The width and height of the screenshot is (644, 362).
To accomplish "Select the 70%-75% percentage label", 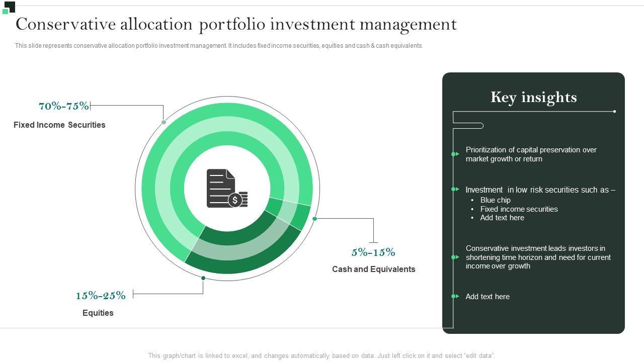I will 64,106.
